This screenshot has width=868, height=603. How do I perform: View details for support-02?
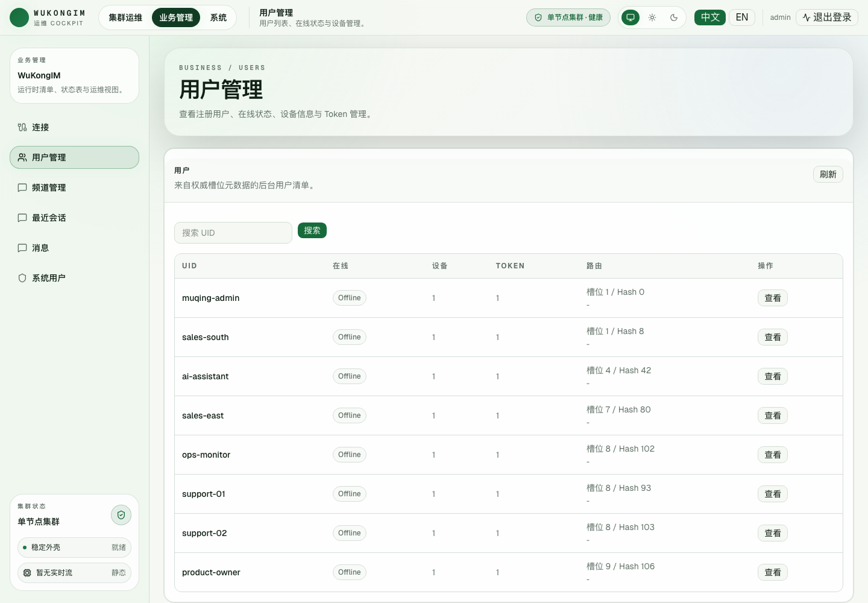(x=773, y=533)
